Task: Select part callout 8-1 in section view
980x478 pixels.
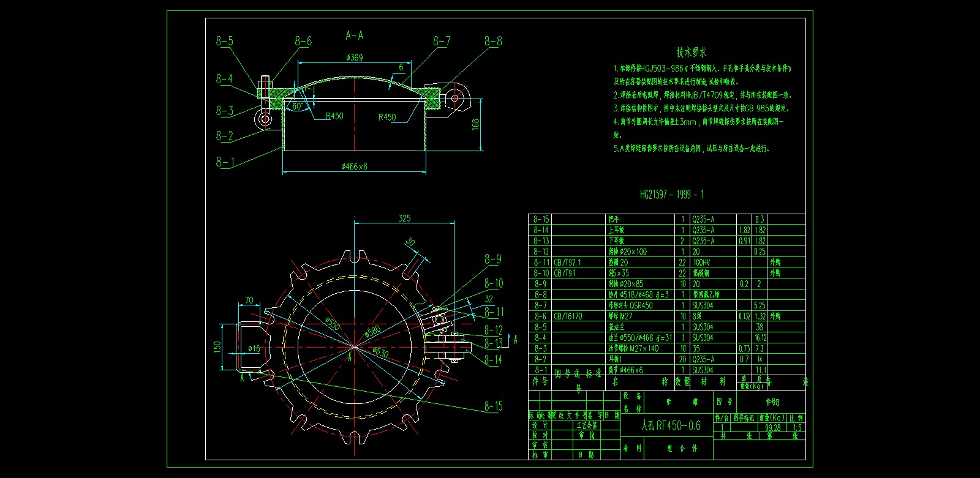Action: [x=224, y=162]
